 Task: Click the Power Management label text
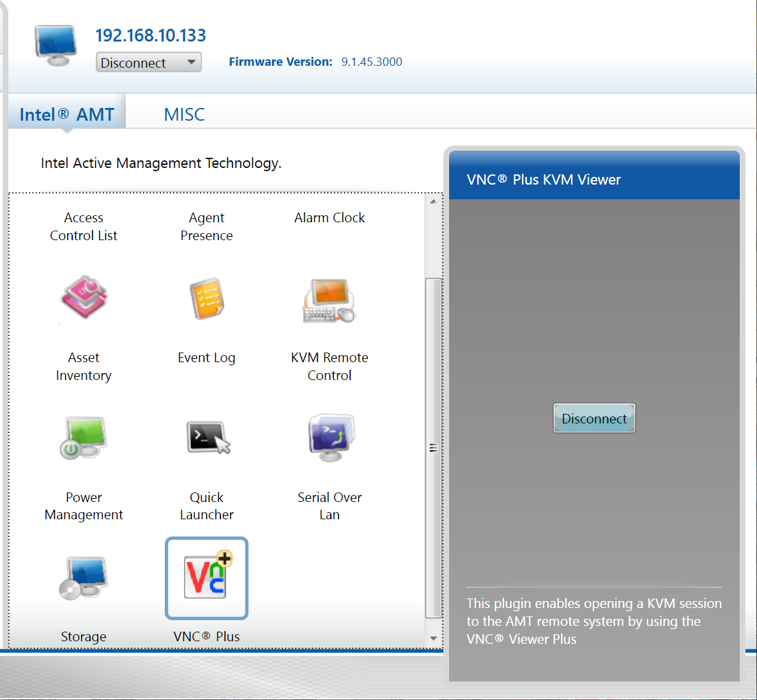[84, 506]
